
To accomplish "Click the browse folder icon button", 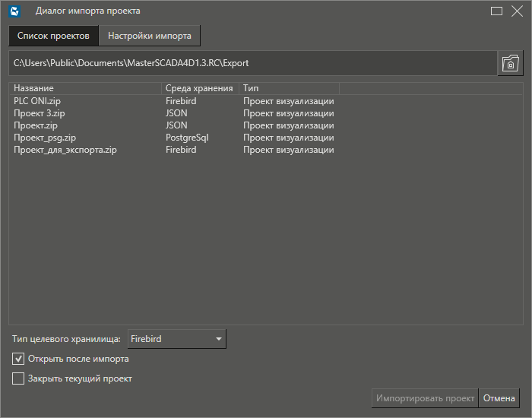I will point(511,64).
